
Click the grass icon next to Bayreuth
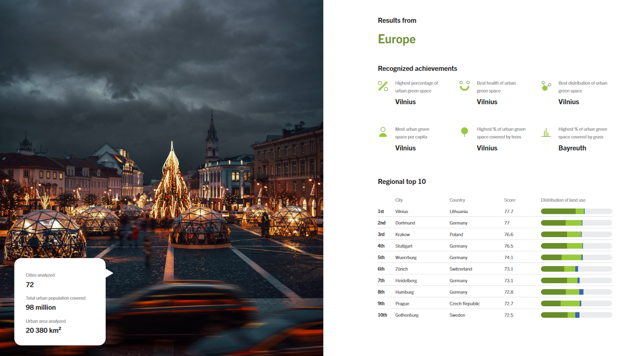(546, 132)
